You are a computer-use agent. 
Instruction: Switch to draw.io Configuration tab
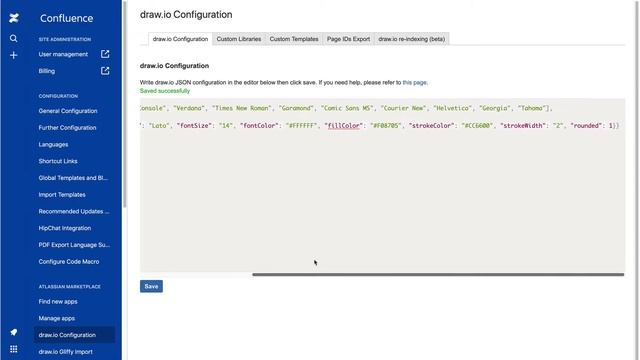tap(180, 39)
